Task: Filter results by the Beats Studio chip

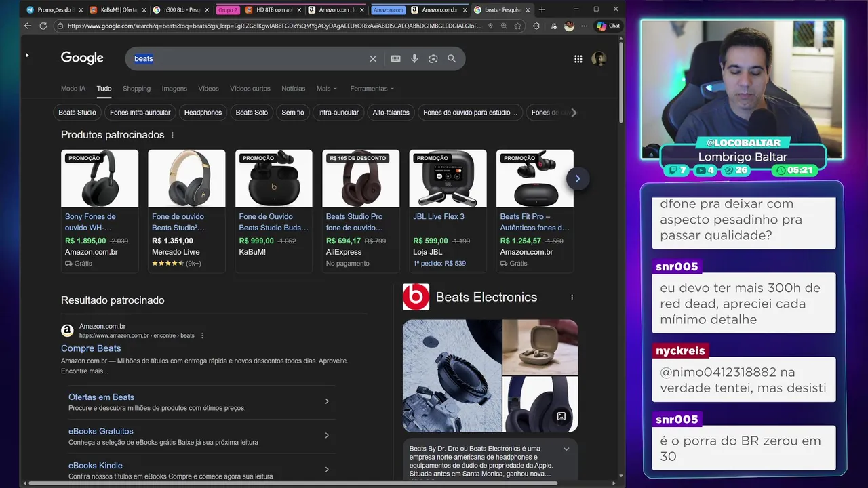Action: tap(77, 113)
